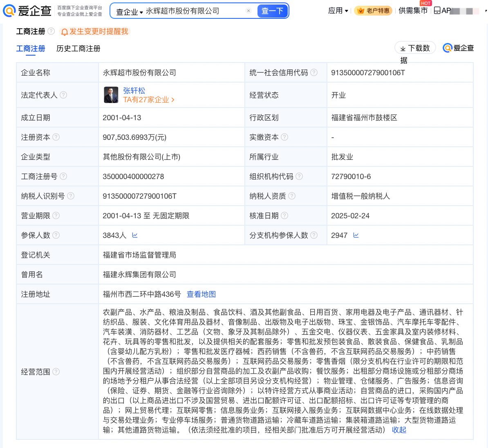The width and height of the screenshot is (488, 448).
Task: Click help icon beside 组织机构代码
Action: pyautogui.click(x=299, y=176)
